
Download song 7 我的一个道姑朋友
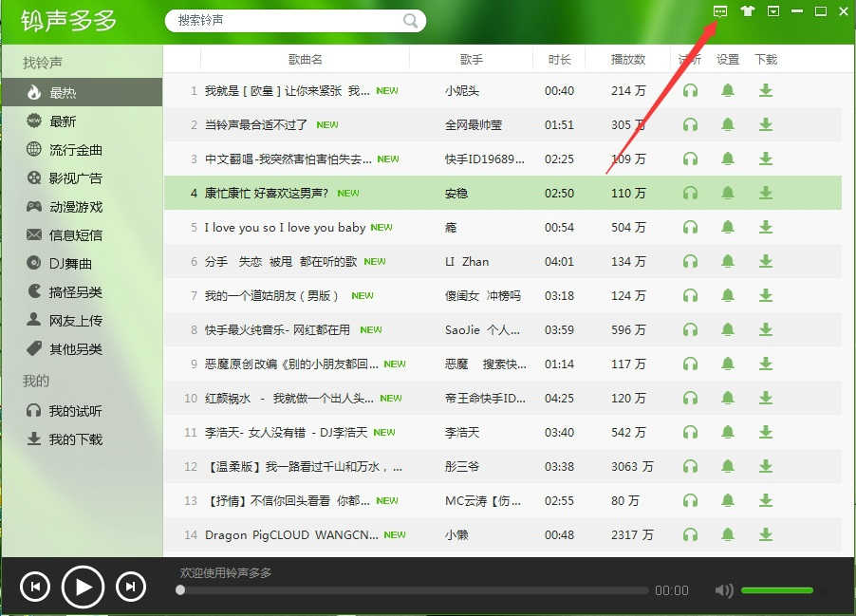click(766, 295)
